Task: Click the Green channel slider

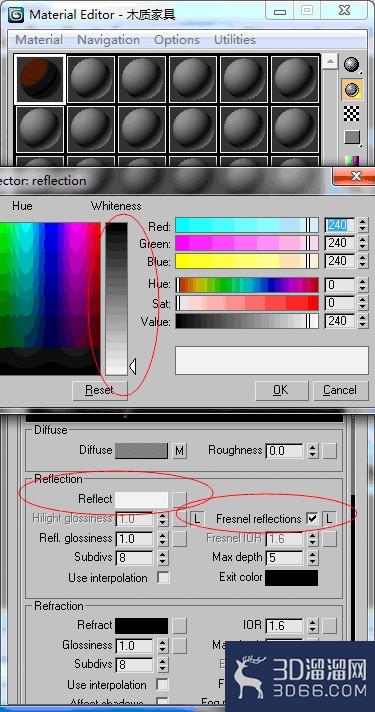Action: tap(247, 243)
